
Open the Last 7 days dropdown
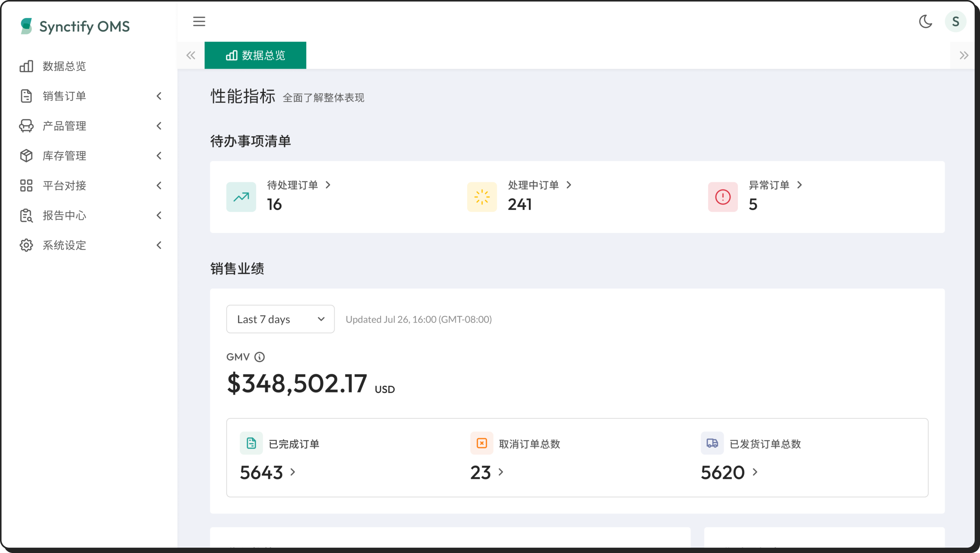tap(280, 319)
